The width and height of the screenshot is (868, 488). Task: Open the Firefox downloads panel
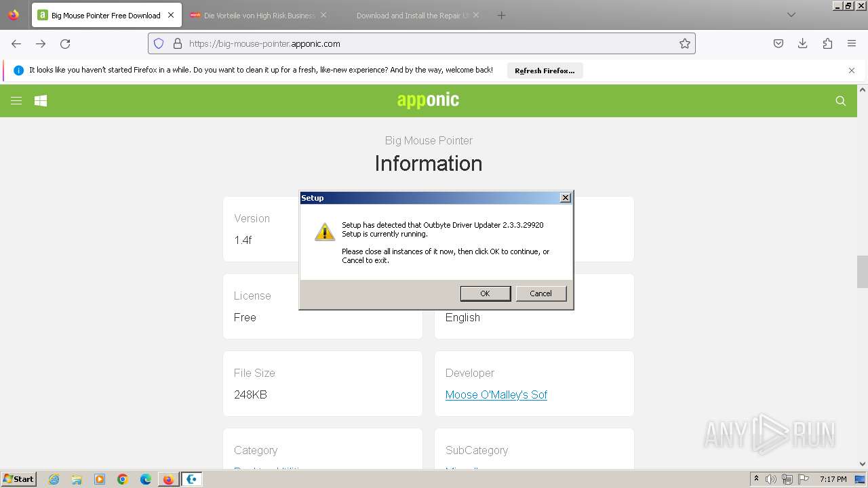click(x=803, y=43)
